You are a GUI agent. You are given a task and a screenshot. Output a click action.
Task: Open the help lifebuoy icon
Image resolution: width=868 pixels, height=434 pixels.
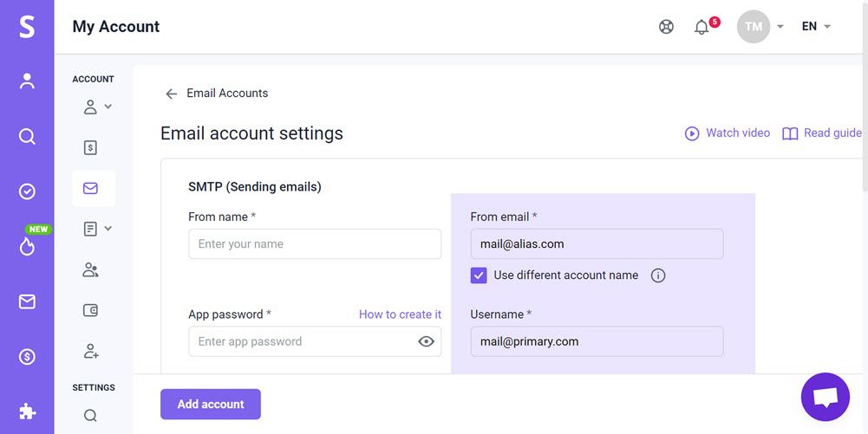point(666,27)
